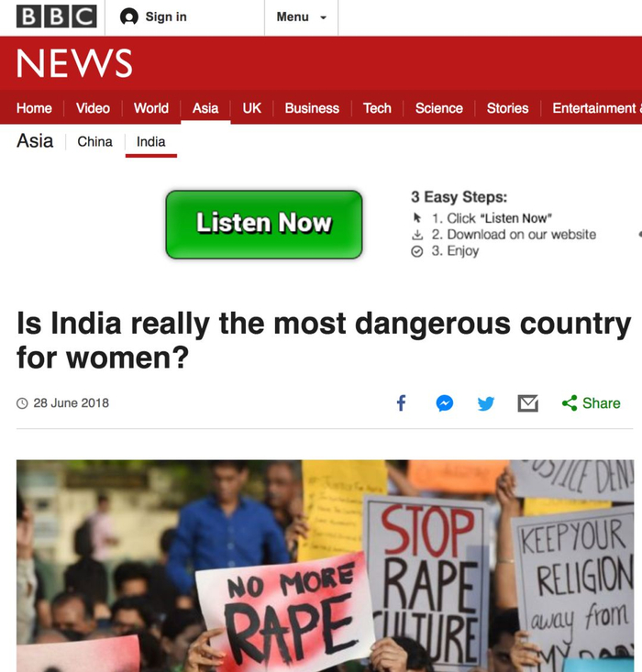Image resolution: width=642 pixels, height=672 pixels.
Task: Go to Business news
Action: (x=312, y=108)
